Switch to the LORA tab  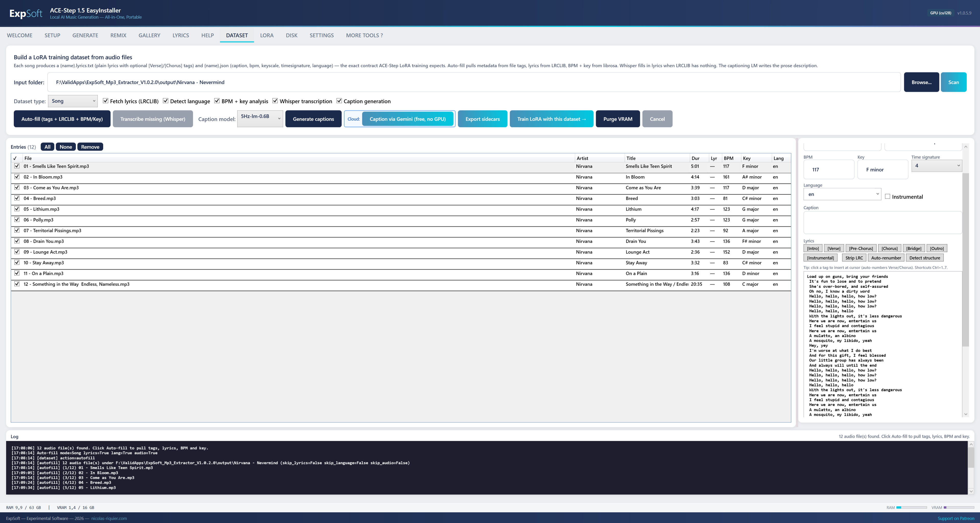267,35
